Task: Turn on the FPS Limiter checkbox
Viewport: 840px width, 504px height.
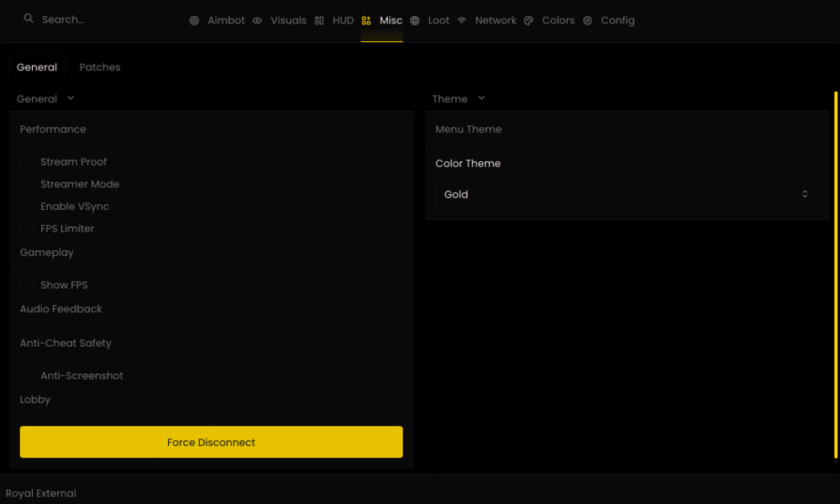Action: coord(26,228)
